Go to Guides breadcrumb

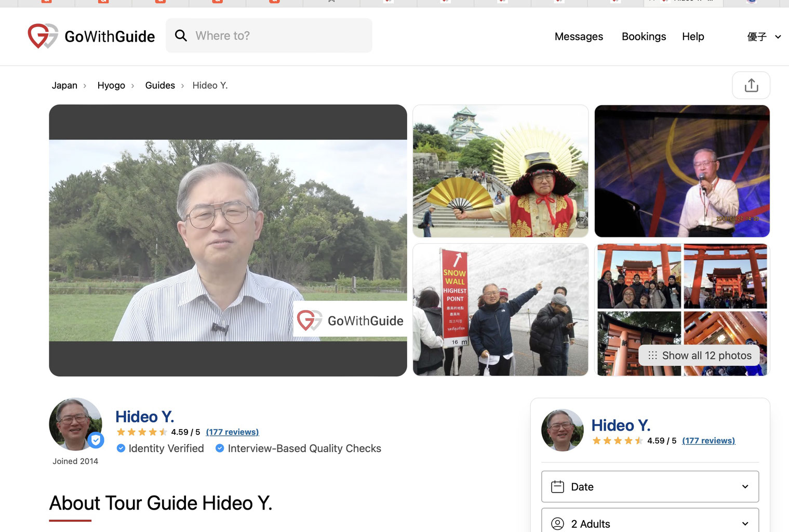tap(160, 85)
